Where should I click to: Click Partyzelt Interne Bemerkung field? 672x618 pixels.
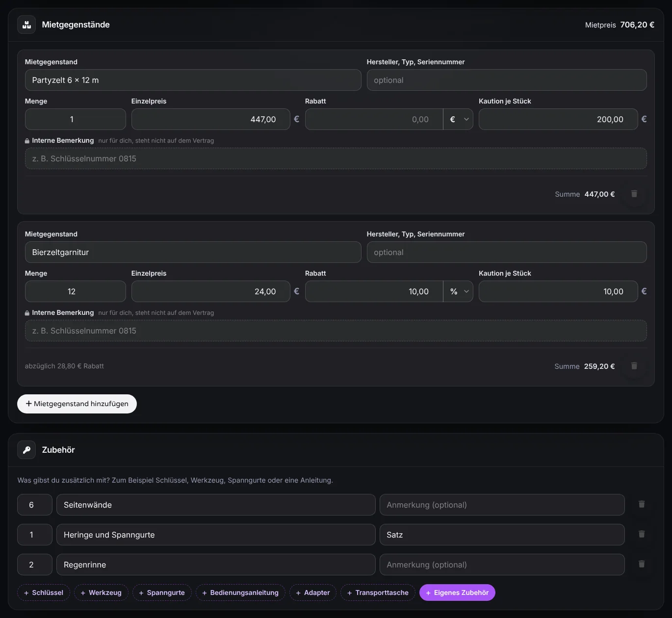pyautogui.click(x=336, y=158)
